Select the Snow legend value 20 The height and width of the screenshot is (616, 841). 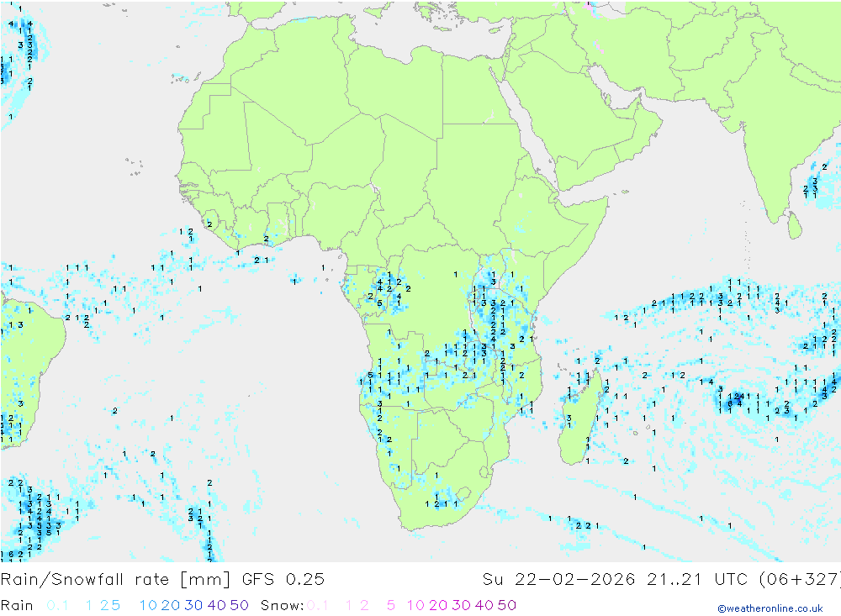[438, 605]
